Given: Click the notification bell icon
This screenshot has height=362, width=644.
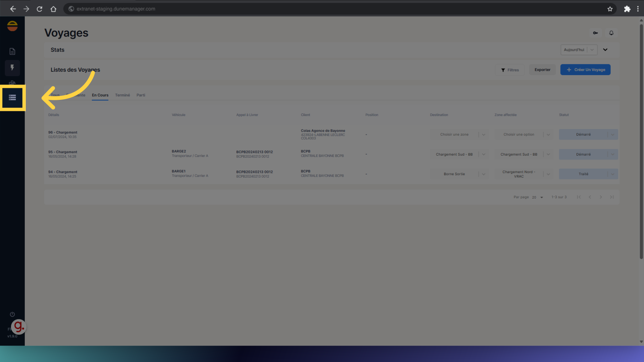Looking at the screenshot, I should [611, 33].
